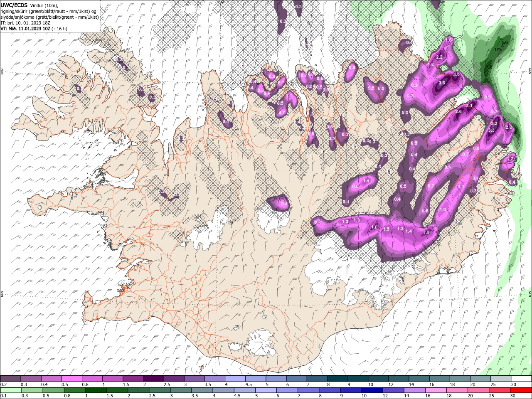Pick the snow legend swatch between 0.4 and 0.5
Viewport: 532px width, 399px height.
click(51, 378)
